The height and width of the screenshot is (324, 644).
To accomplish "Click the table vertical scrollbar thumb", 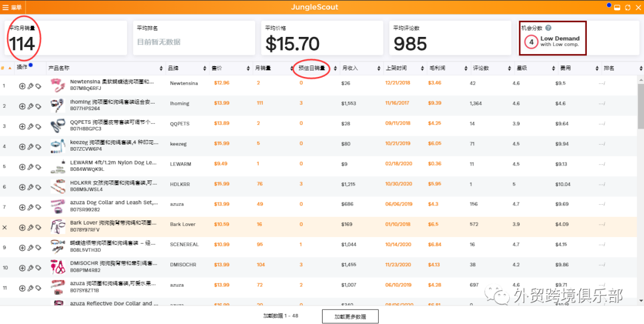I will (640, 106).
